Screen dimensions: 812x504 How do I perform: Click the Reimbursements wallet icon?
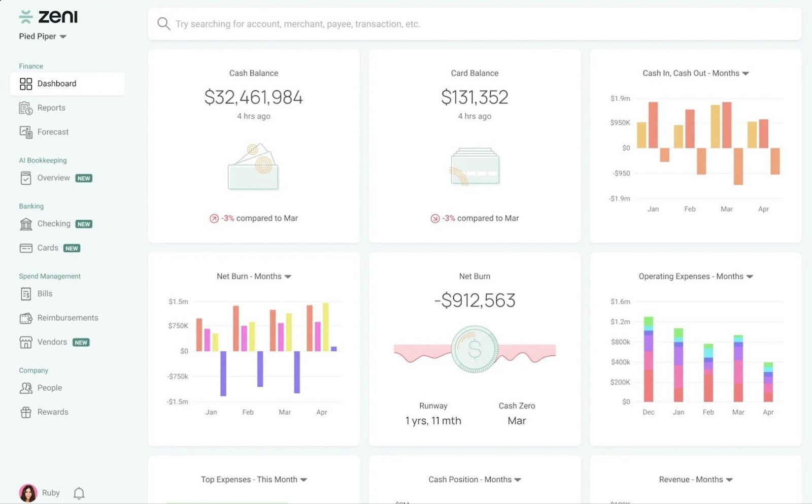(x=26, y=318)
